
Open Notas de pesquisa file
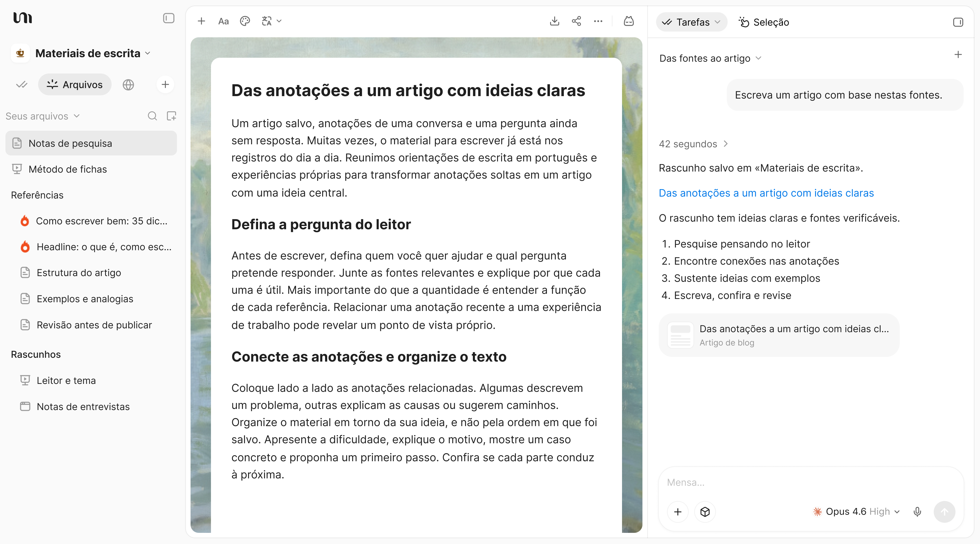[x=91, y=143]
